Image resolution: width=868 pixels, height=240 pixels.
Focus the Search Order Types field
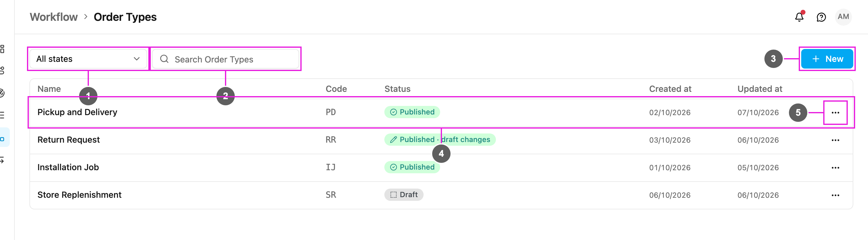tap(225, 59)
